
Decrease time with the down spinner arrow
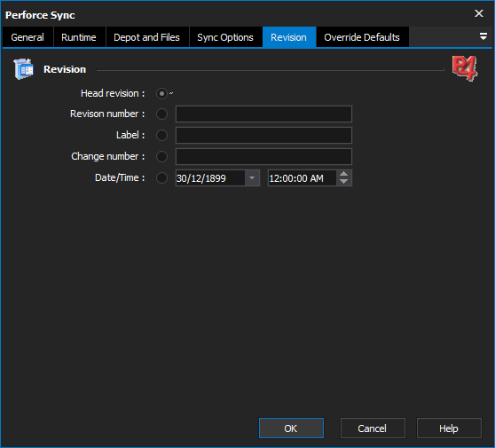(344, 182)
